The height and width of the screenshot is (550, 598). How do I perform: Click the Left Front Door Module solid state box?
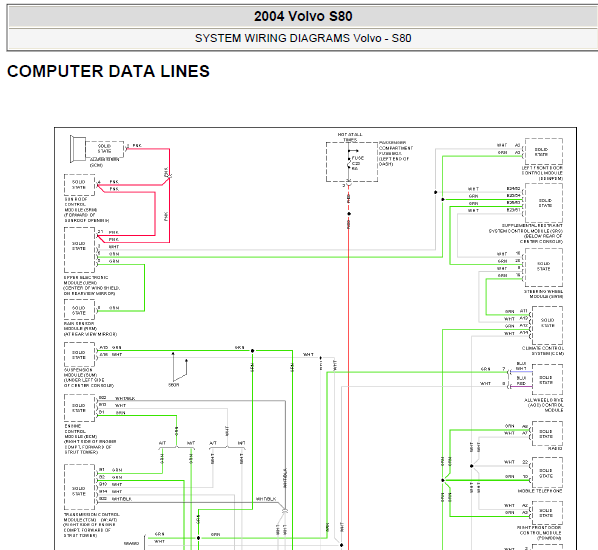click(543, 151)
